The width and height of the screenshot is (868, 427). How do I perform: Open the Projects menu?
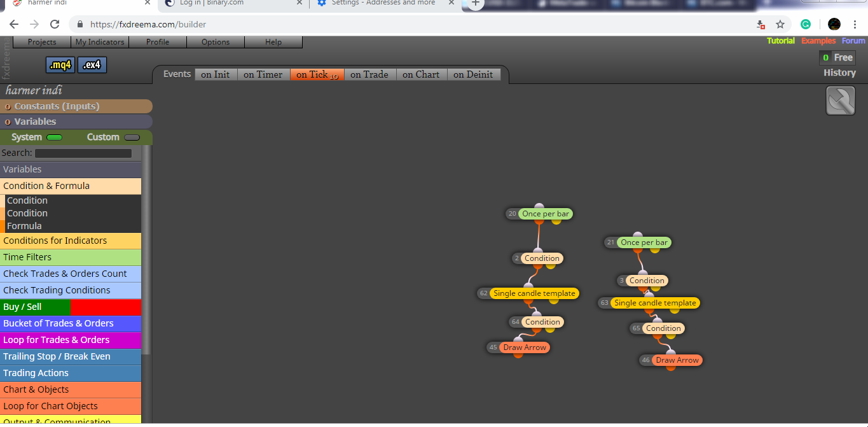pos(42,42)
